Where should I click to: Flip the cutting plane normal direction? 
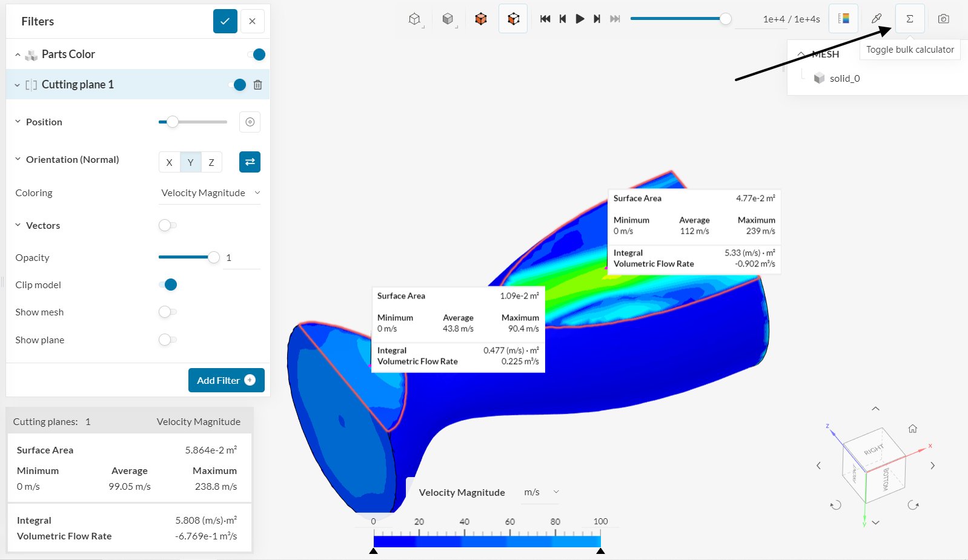point(250,162)
